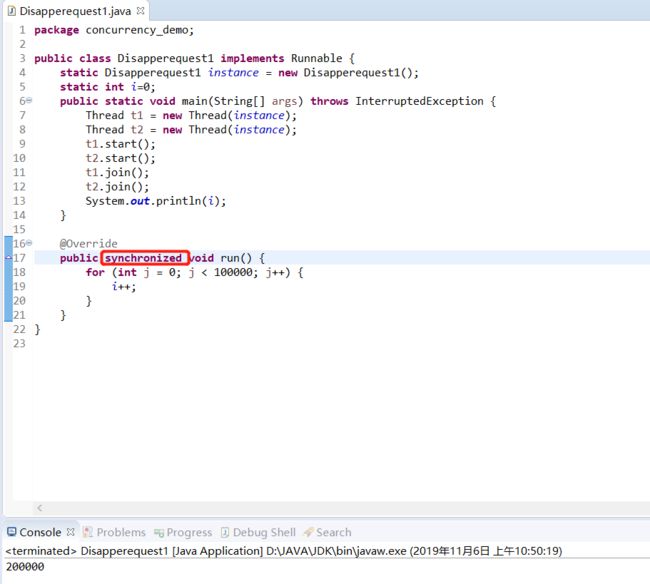Click the '@Override' annotation
The width and height of the screenshot is (650, 584).
coord(88,244)
